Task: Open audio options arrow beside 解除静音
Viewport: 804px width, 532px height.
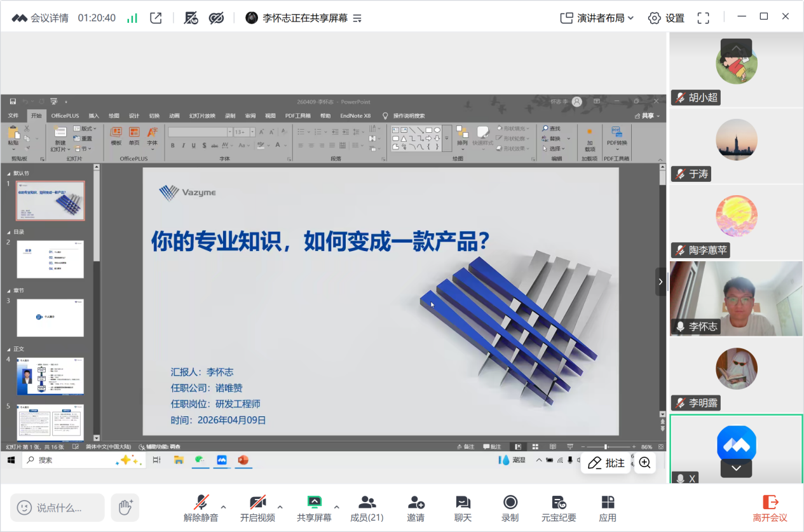Action: point(223,507)
